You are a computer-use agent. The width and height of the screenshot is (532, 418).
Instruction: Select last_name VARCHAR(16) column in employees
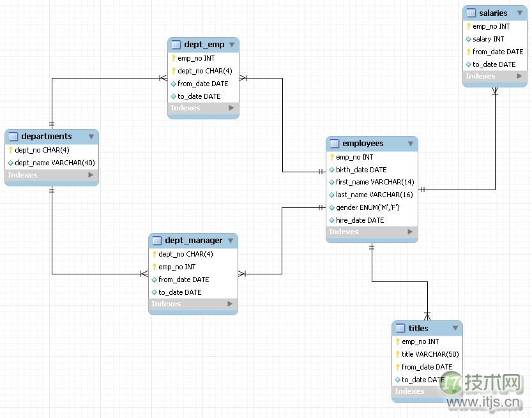pyautogui.click(x=374, y=195)
